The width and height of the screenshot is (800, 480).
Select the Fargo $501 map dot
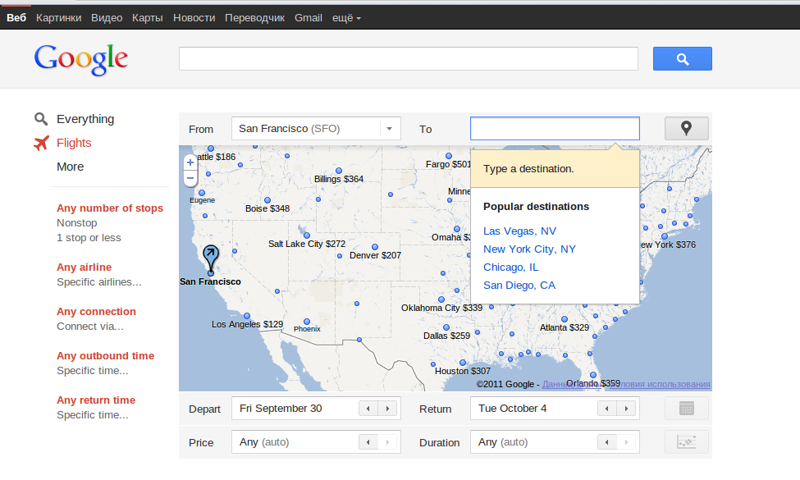point(448,156)
